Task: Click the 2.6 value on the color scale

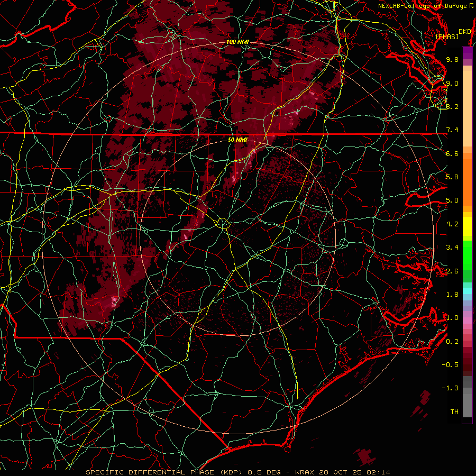Action: point(452,271)
